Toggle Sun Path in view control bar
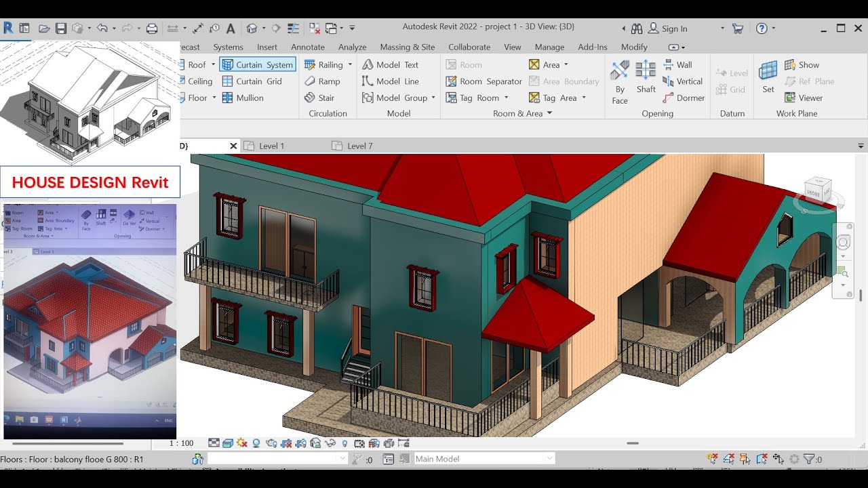The width and height of the screenshot is (868, 488). click(x=242, y=443)
